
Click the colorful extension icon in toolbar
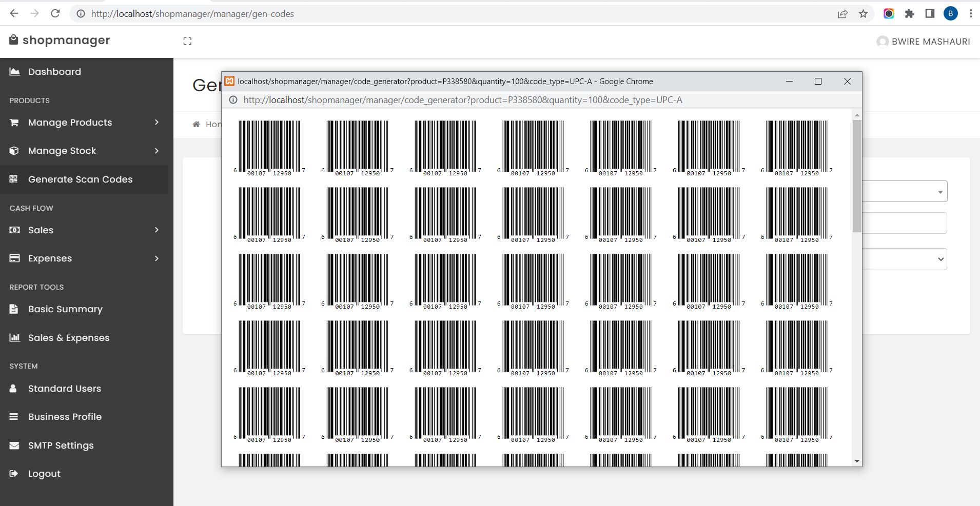(x=889, y=14)
